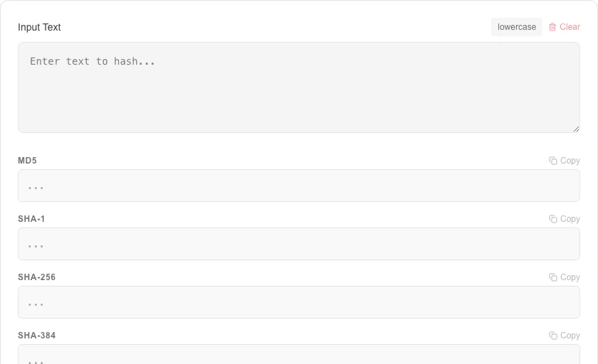The width and height of the screenshot is (598, 364).
Task: Click the SHA-1 copy icon
Action: tap(553, 219)
